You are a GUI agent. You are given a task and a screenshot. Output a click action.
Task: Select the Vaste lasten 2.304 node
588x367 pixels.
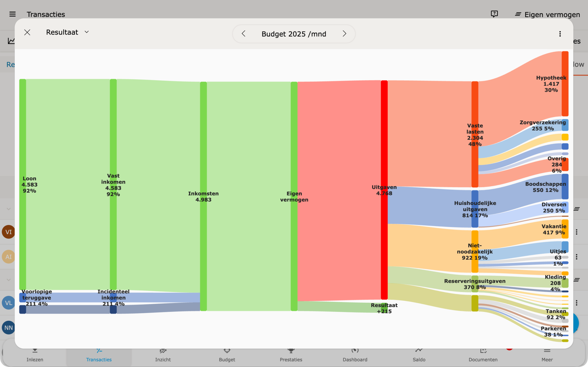tap(475, 134)
